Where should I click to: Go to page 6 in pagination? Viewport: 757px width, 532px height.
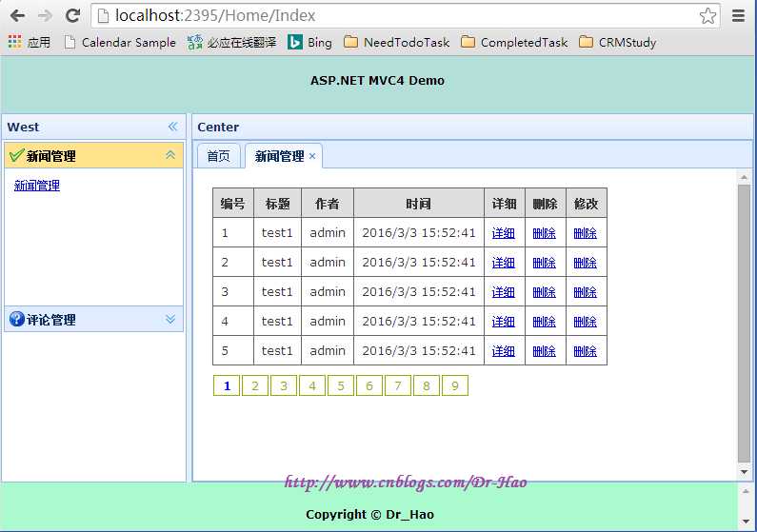pos(369,385)
